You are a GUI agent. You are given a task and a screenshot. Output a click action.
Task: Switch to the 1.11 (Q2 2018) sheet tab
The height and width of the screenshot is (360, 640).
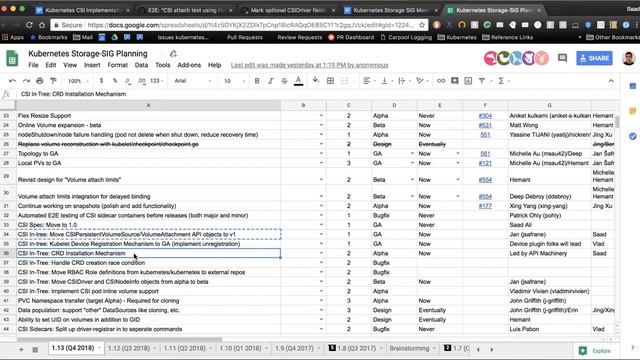tap(184, 348)
